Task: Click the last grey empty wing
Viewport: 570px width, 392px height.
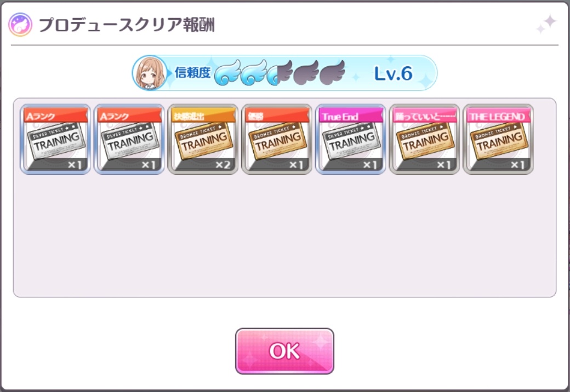Action: tap(332, 73)
